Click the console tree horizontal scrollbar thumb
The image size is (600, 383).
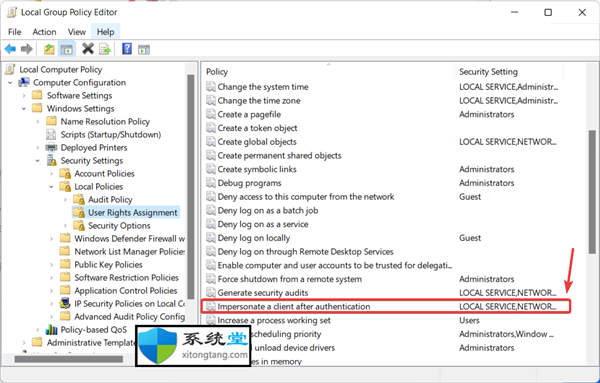point(69,359)
